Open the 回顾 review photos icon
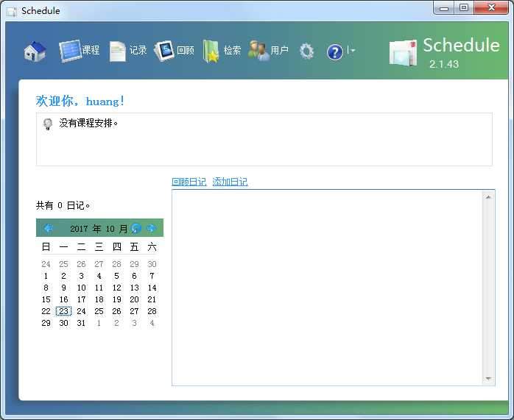 coord(164,51)
